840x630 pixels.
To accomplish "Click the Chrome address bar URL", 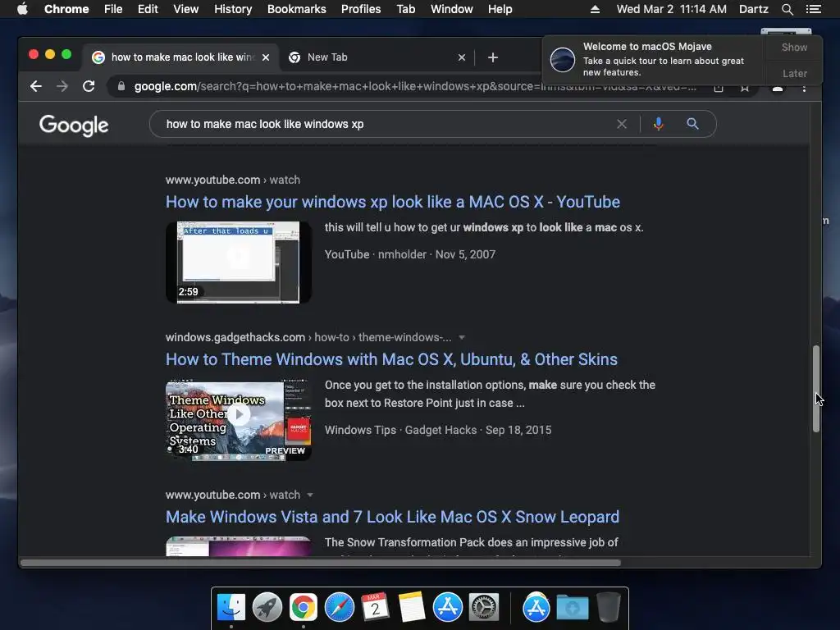I will 415,86.
